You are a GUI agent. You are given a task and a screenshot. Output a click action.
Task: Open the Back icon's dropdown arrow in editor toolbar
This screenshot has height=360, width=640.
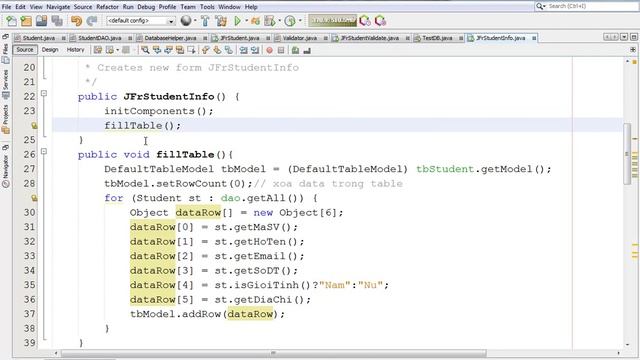(118, 50)
